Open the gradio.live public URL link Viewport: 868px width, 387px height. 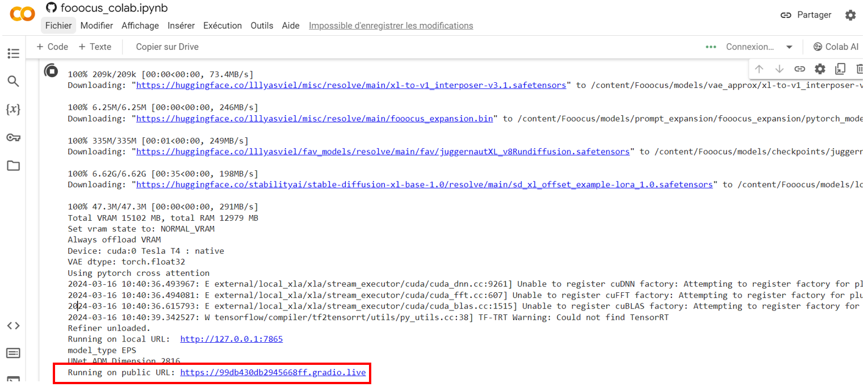pos(272,372)
